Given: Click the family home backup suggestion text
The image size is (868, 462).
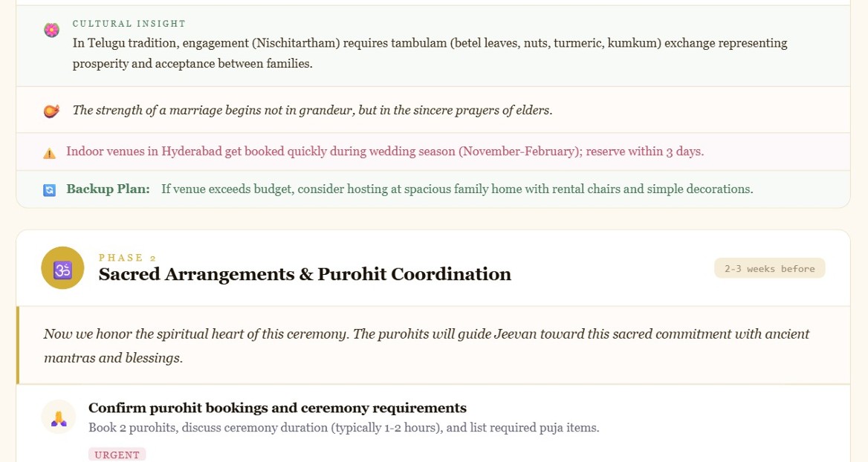Looking at the screenshot, I should (457, 189).
